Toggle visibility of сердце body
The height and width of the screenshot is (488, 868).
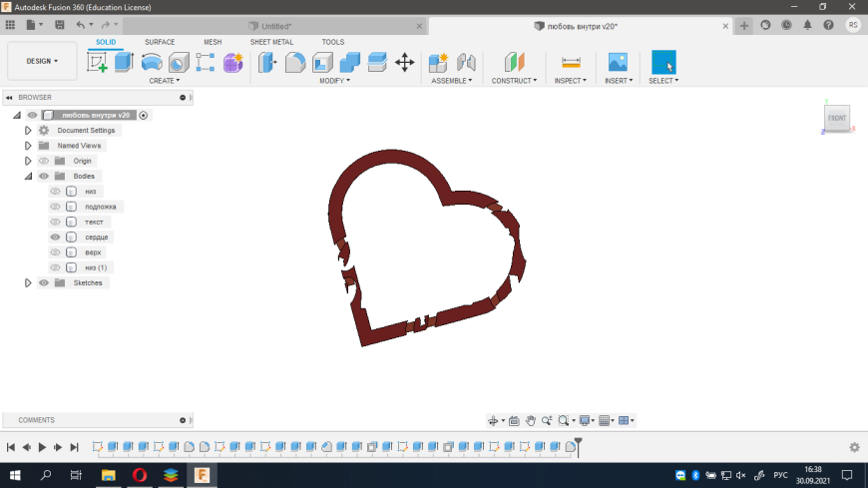click(x=56, y=238)
